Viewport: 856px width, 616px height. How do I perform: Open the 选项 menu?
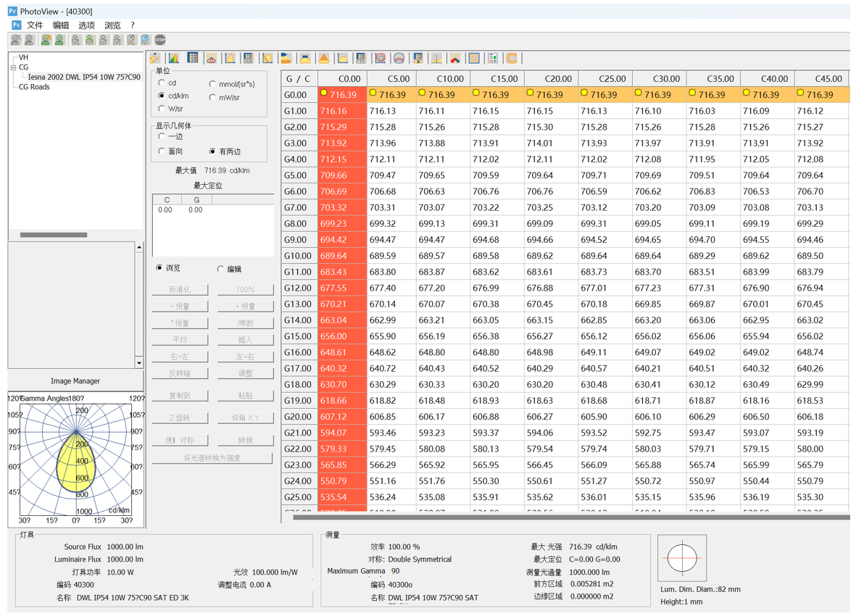(x=86, y=25)
